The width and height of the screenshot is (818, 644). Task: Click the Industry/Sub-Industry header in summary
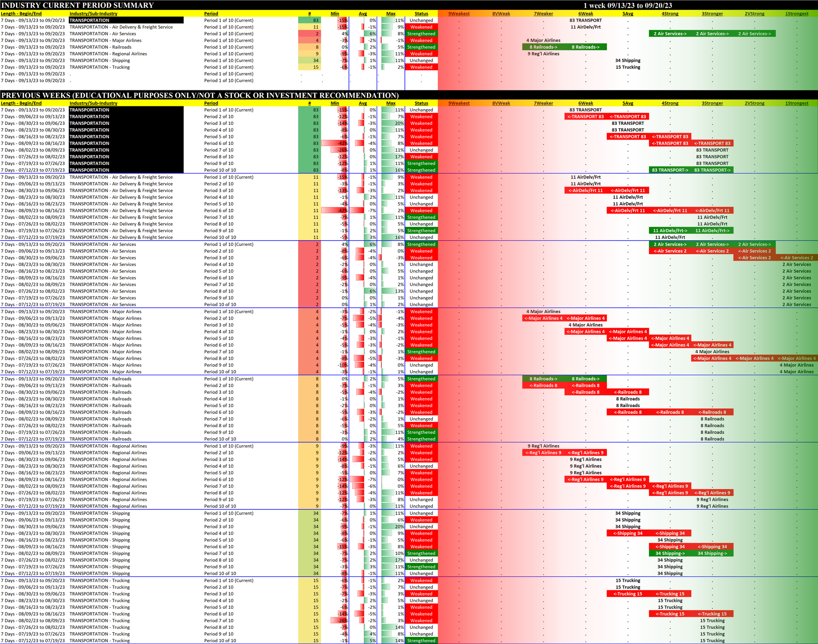coord(93,14)
